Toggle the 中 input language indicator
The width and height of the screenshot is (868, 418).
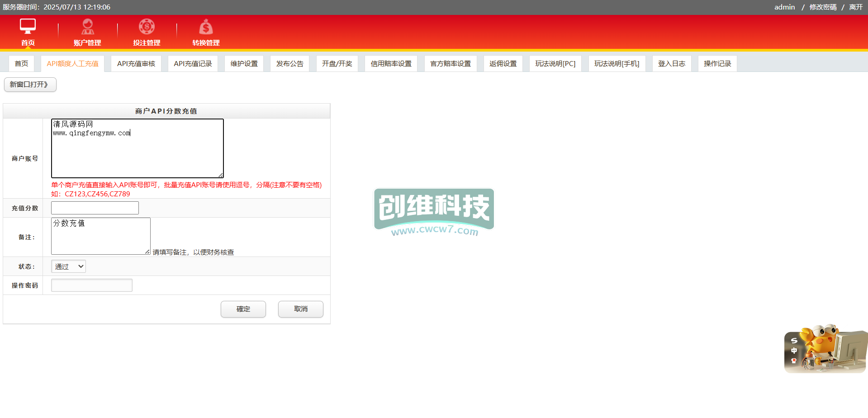coord(794,351)
